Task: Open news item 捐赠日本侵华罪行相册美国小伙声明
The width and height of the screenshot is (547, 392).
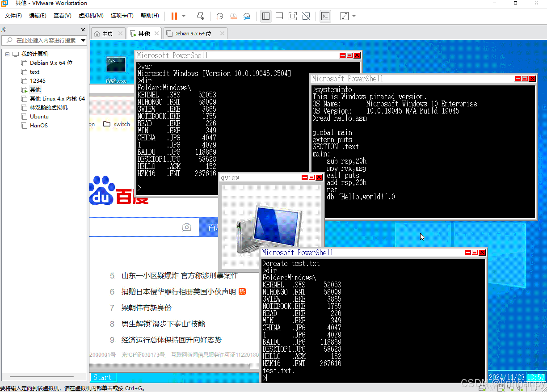Action: (x=179, y=292)
